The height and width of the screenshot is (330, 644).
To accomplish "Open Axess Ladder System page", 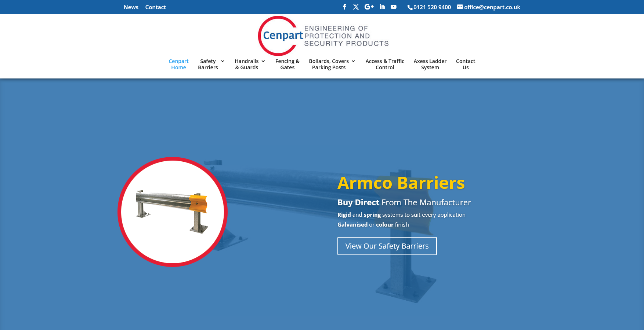I will [x=430, y=64].
